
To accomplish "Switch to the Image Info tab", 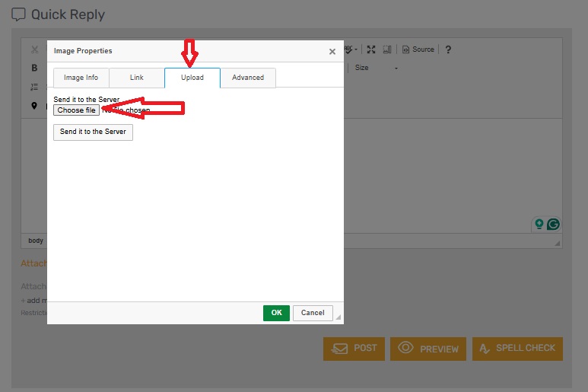I will pyautogui.click(x=81, y=78).
